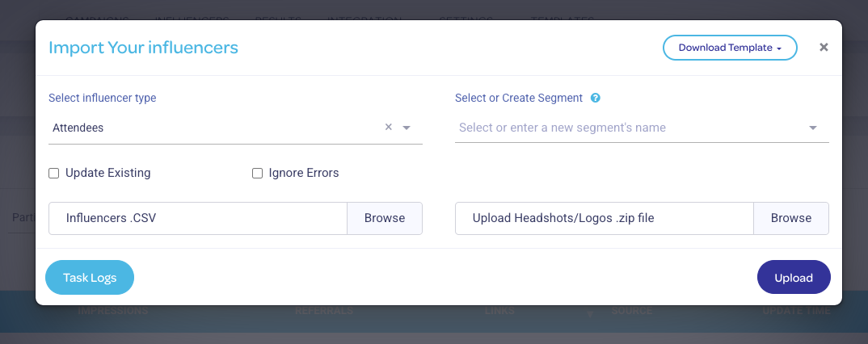Viewport: 868px width, 344px height.
Task: Open the segment selection dropdown arrow
Action: (x=812, y=128)
